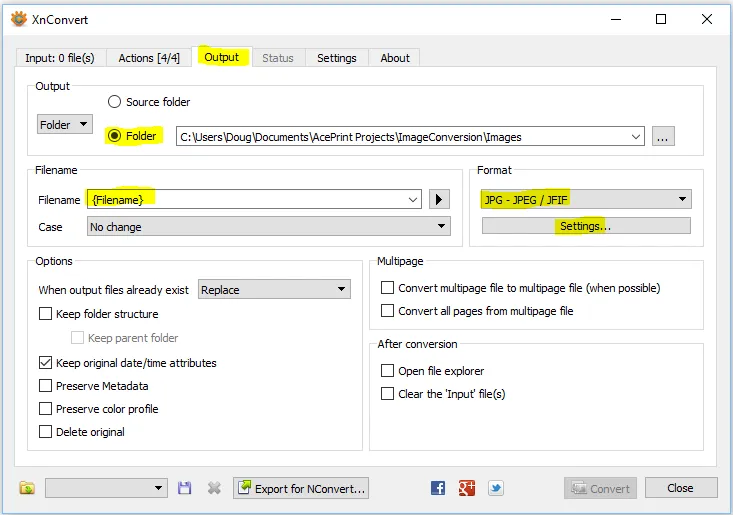
Task: Click the filename pattern arrow play button
Action: click(x=439, y=200)
